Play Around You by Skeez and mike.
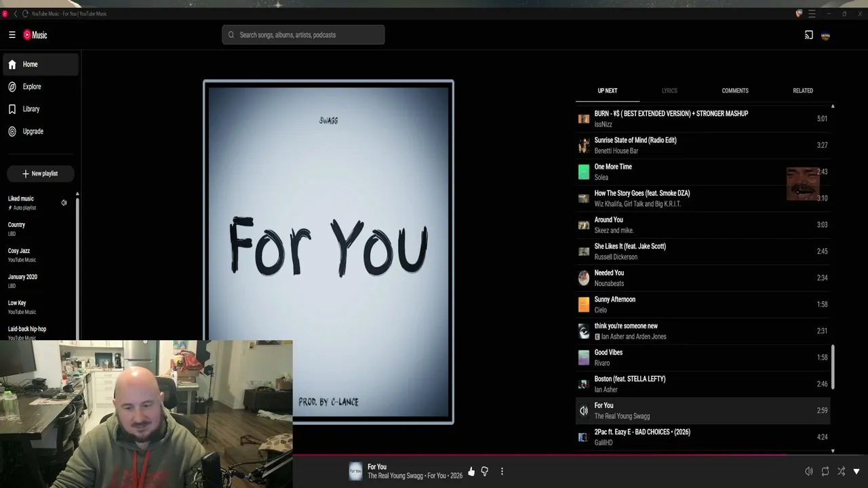Screen dimensions: 868x488 pos(703,225)
